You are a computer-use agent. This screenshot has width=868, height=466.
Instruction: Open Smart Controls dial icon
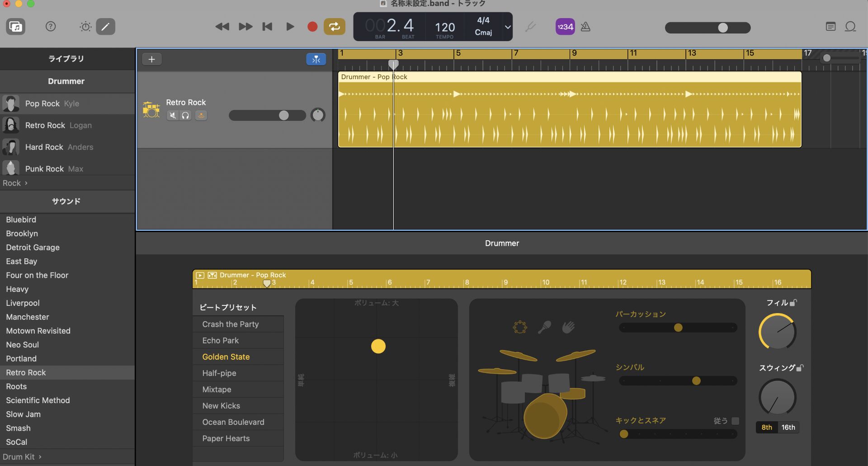coord(85,27)
